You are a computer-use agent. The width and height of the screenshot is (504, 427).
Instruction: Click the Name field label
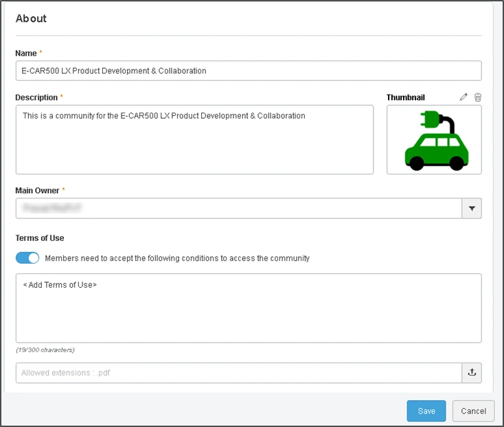coord(27,53)
